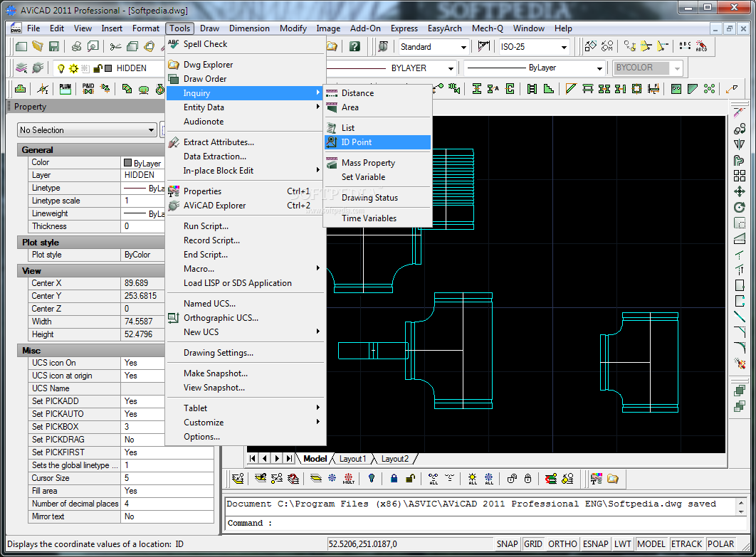The height and width of the screenshot is (557, 756).
Task: Click the MULT multi-freeze layer icon
Action: pos(349,479)
